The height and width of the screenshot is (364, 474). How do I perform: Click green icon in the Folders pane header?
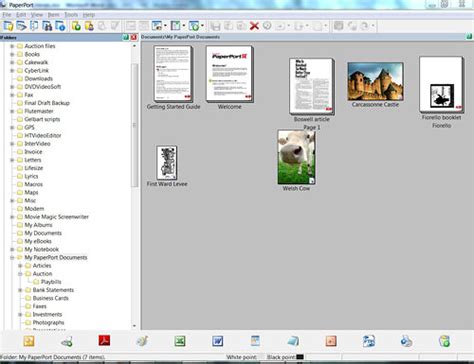(126, 37)
